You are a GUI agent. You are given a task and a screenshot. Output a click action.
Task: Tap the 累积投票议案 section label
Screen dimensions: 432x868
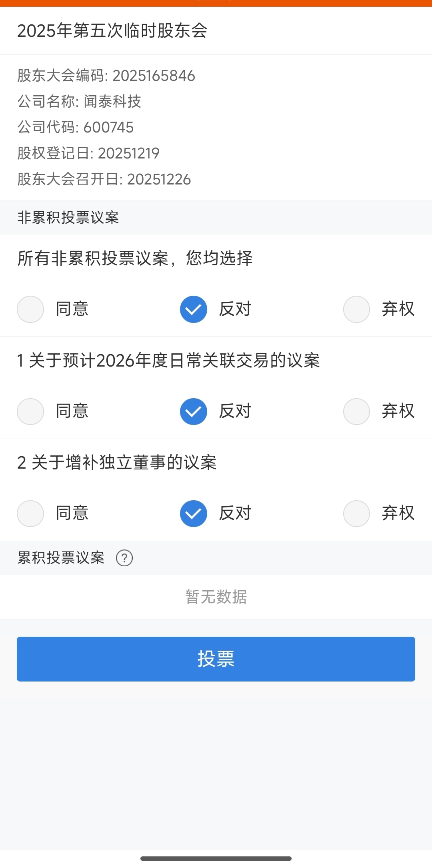[x=61, y=558]
